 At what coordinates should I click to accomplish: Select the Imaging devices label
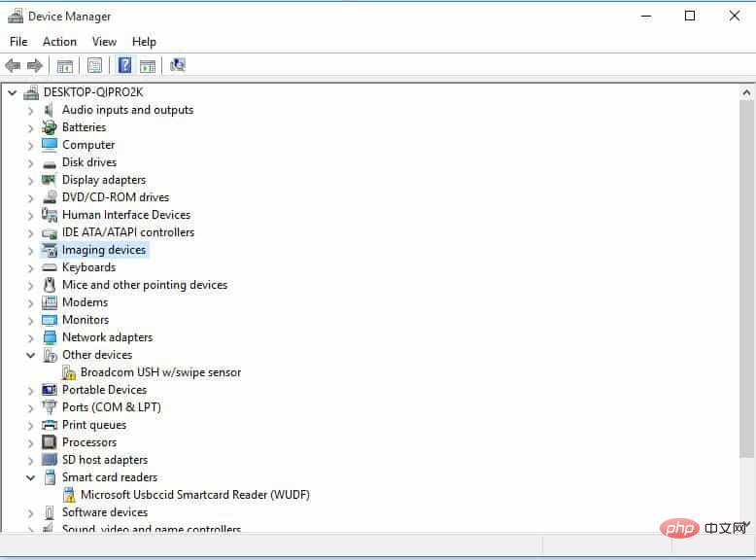(x=104, y=250)
